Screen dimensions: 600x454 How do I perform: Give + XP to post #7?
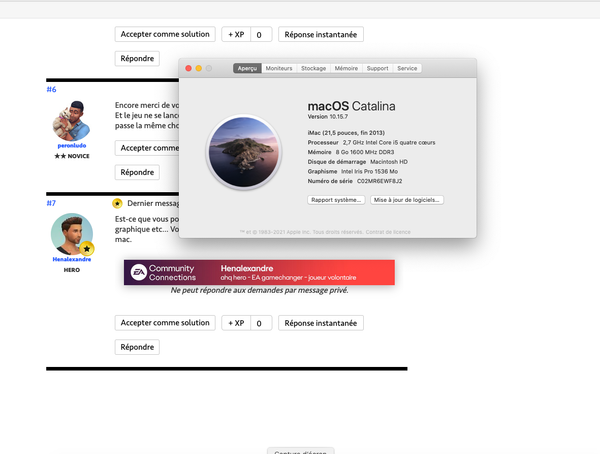point(236,323)
